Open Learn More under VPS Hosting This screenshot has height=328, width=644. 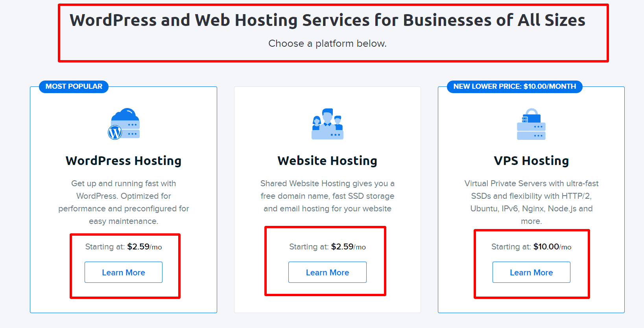[531, 272]
